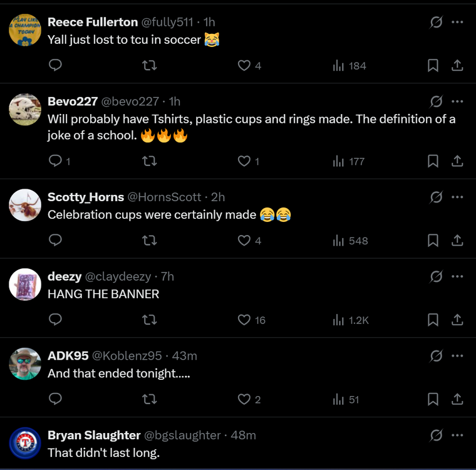Image resolution: width=476 pixels, height=470 pixels.
Task: Click Reece Fullerton's profile avatar
Action: pyautogui.click(x=25, y=29)
